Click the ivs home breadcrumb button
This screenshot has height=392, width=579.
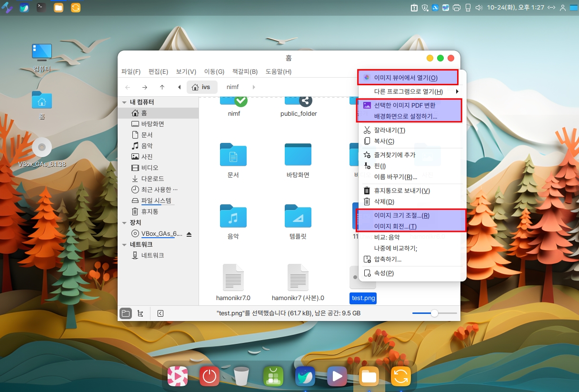coord(202,87)
